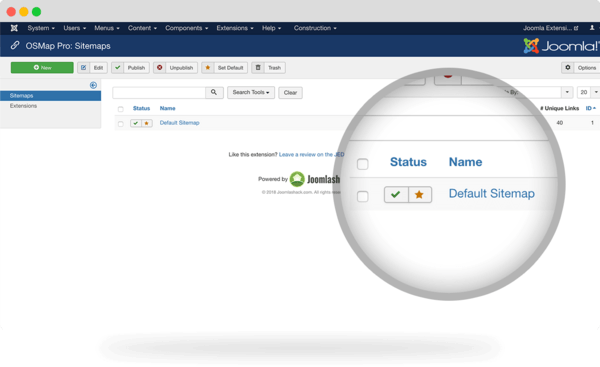Open the Components menu

point(186,28)
